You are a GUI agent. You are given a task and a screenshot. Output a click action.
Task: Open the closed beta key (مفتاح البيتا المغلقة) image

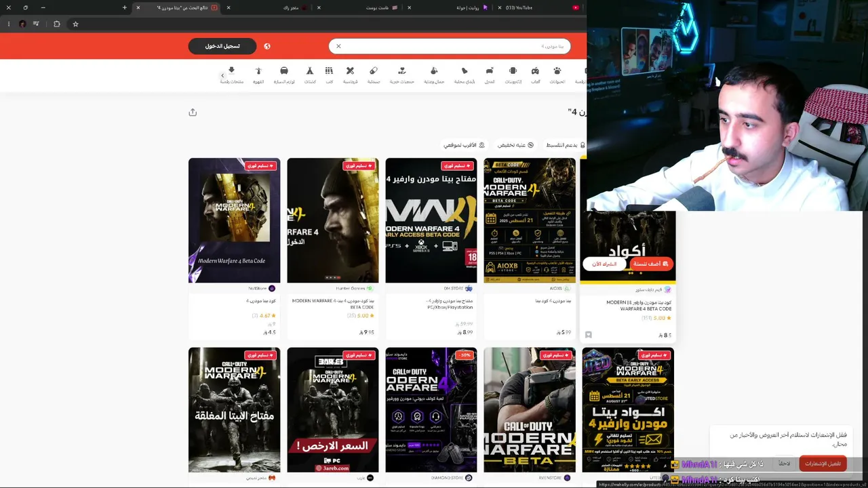[234, 409]
